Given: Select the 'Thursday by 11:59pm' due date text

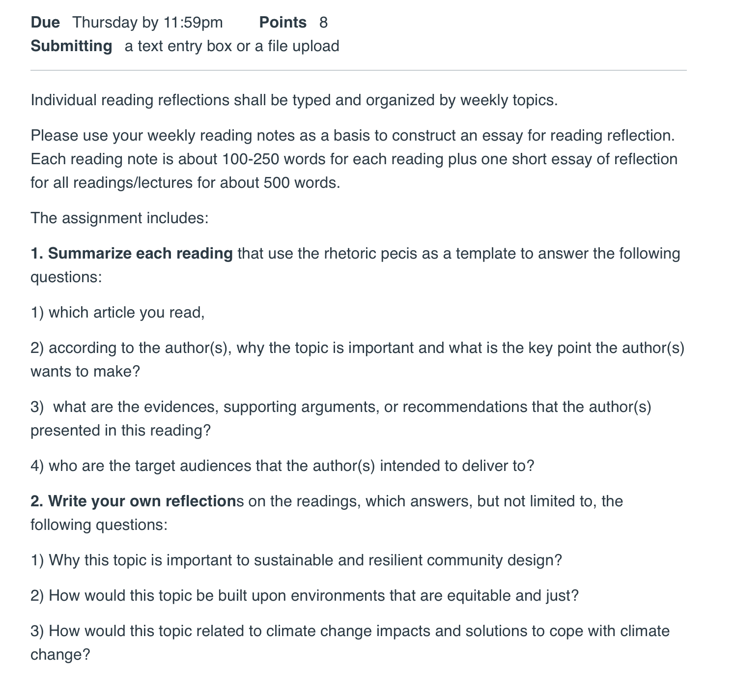Looking at the screenshot, I should 147,23.
